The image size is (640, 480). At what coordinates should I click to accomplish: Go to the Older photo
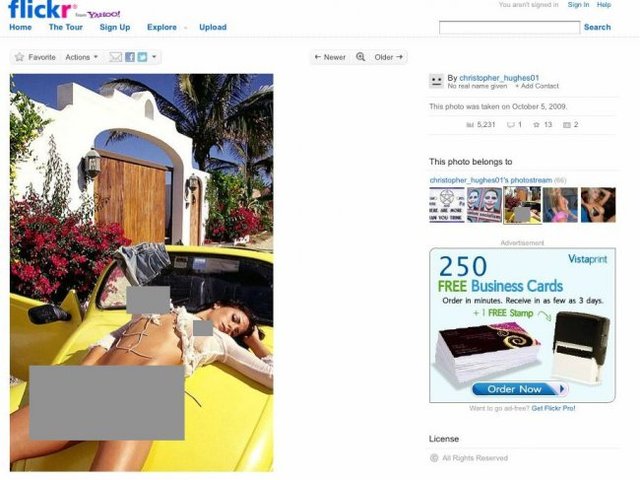[389, 57]
